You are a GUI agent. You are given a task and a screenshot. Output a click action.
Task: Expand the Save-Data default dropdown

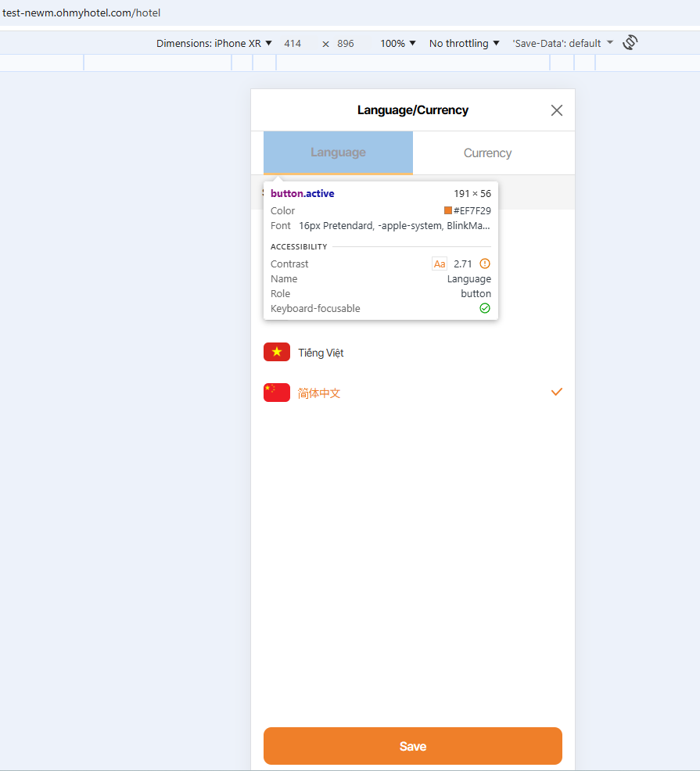coord(563,43)
